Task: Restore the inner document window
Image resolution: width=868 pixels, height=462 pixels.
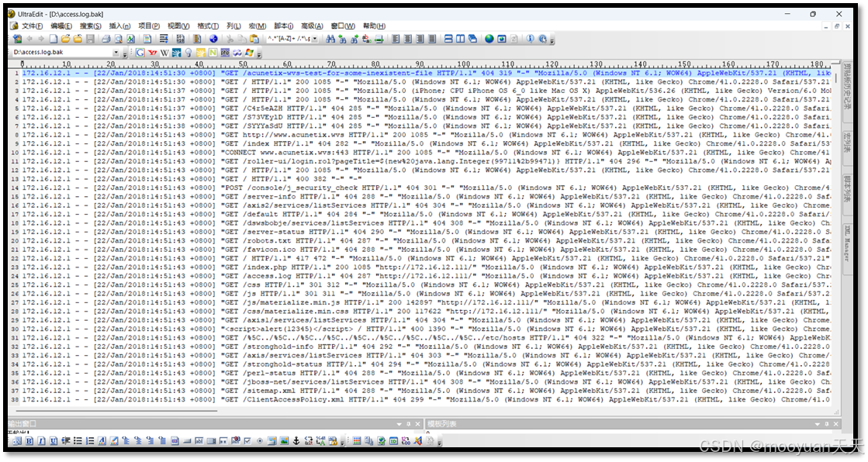Action: pos(836,26)
